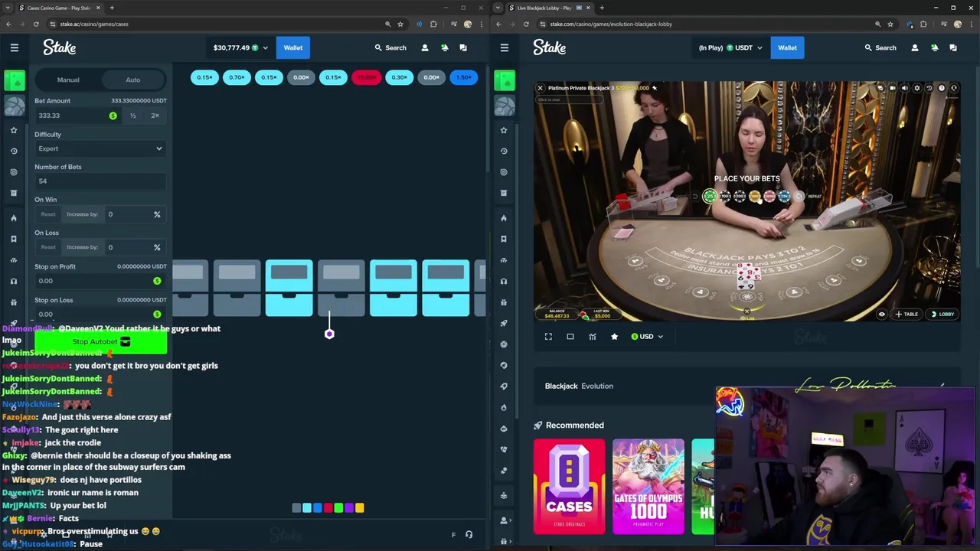Select Reset option under On Loss

(48, 247)
